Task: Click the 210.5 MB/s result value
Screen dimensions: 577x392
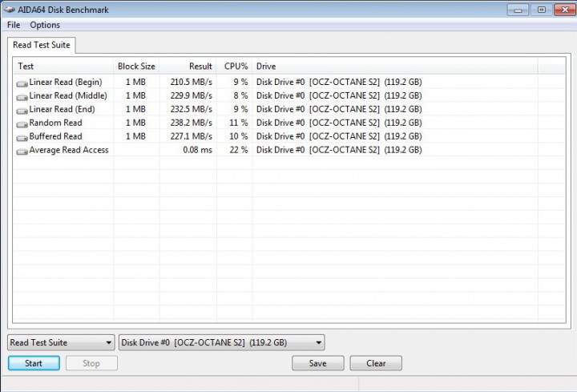Action: pyautogui.click(x=192, y=82)
